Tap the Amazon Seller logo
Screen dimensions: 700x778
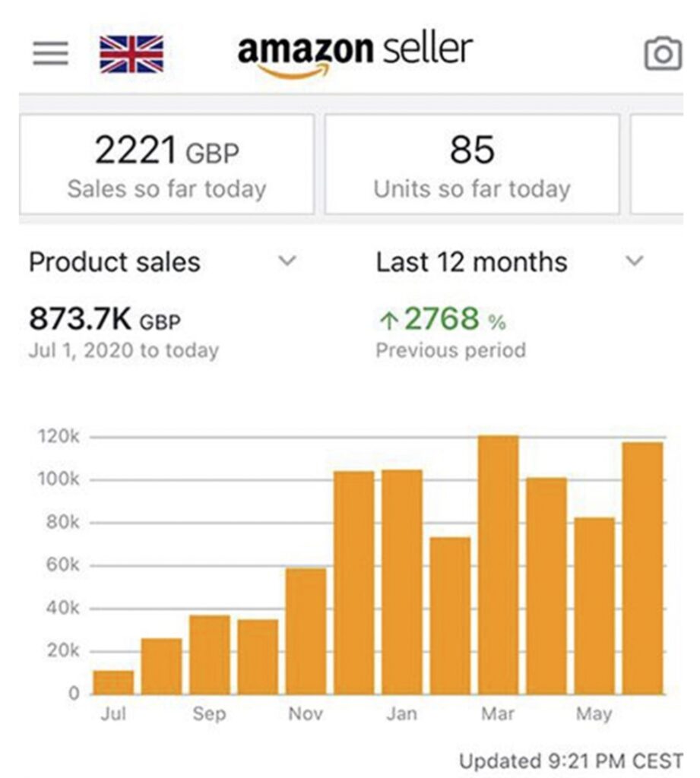tap(355, 53)
